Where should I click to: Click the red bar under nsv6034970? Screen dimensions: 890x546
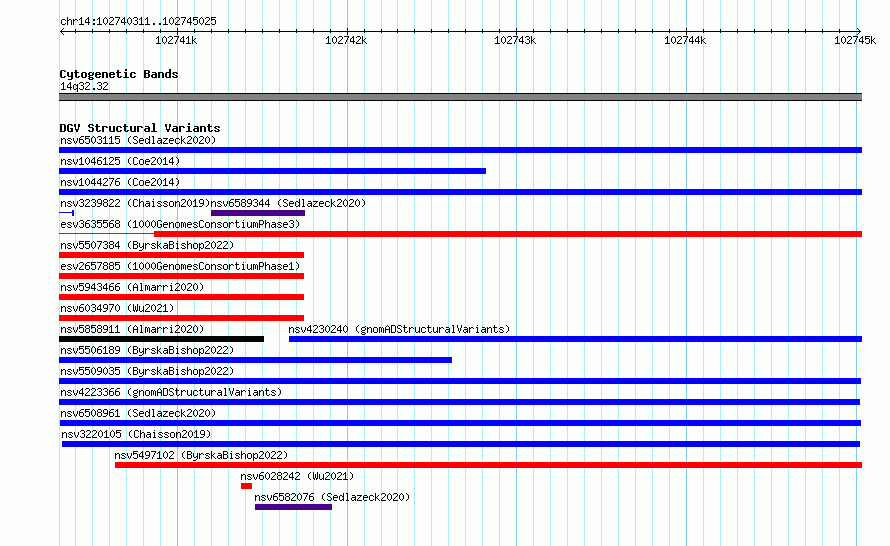[x=182, y=318]
